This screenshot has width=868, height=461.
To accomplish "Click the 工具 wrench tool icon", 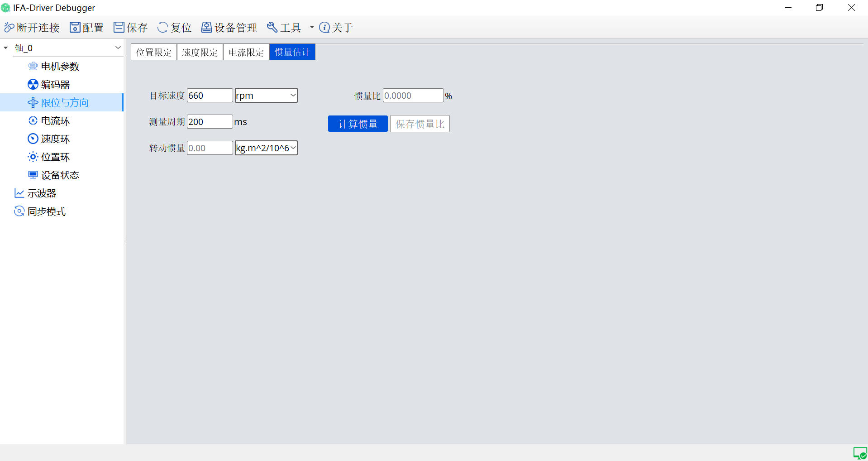I will tap(272, 28).
